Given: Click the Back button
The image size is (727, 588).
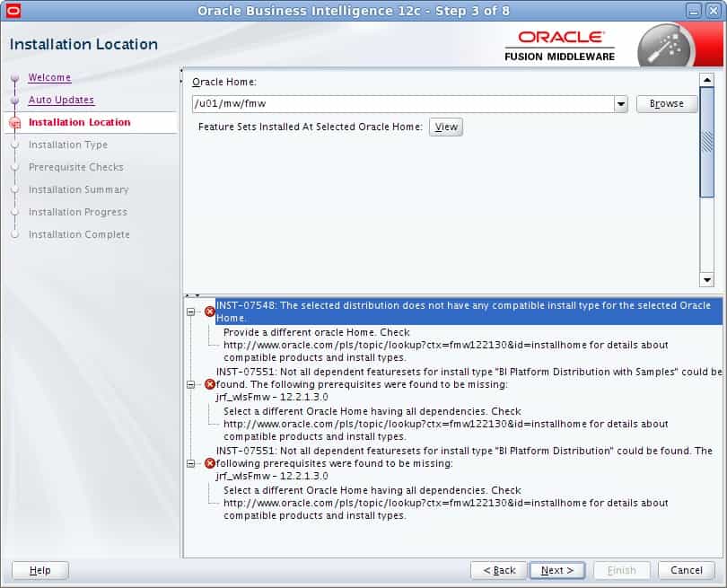Looking at the screenshot, I should pos(499,570).
